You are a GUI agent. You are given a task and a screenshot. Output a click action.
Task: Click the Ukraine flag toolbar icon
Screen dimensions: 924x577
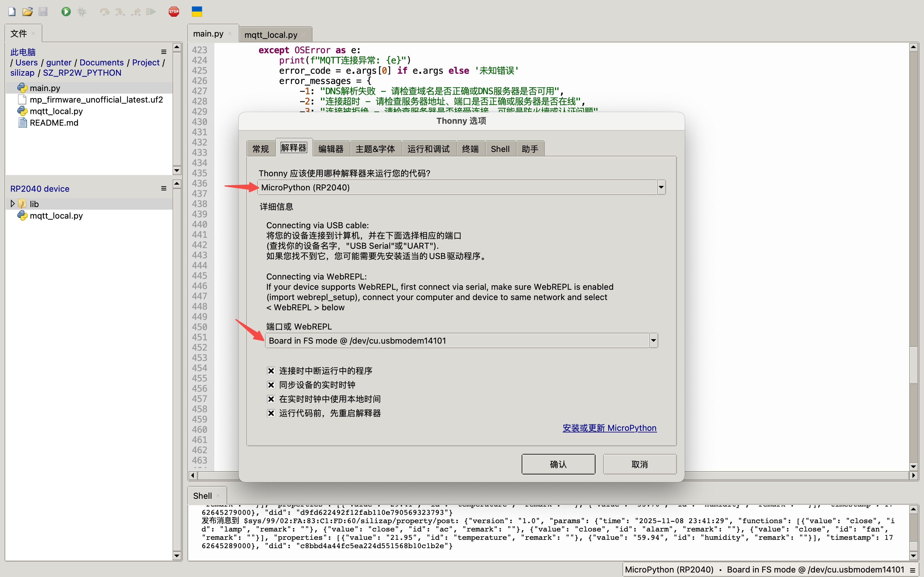point(197,12)
